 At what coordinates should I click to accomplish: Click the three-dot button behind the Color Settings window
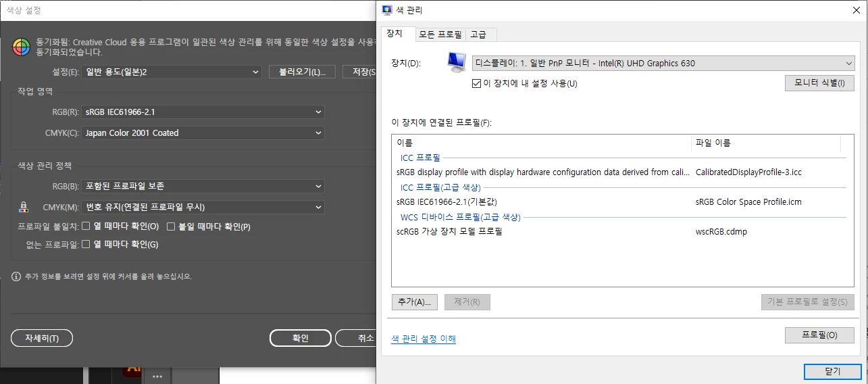(157, 377)
